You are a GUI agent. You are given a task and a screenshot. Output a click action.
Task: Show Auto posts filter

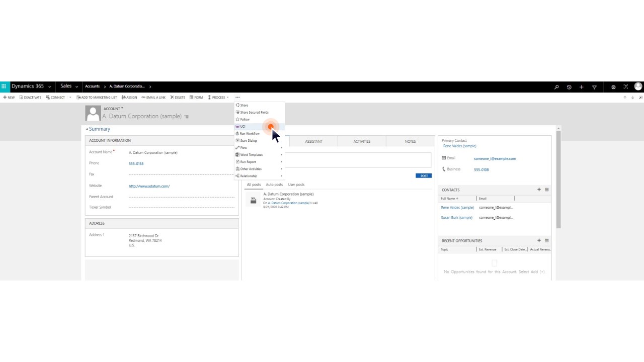pyautogui.click(x=274, y=185)
